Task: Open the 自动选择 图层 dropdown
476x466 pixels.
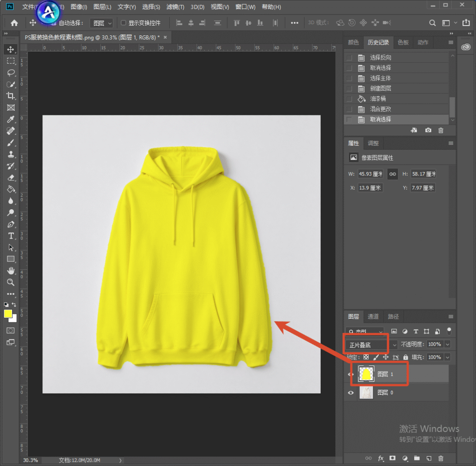Action: 102,23
